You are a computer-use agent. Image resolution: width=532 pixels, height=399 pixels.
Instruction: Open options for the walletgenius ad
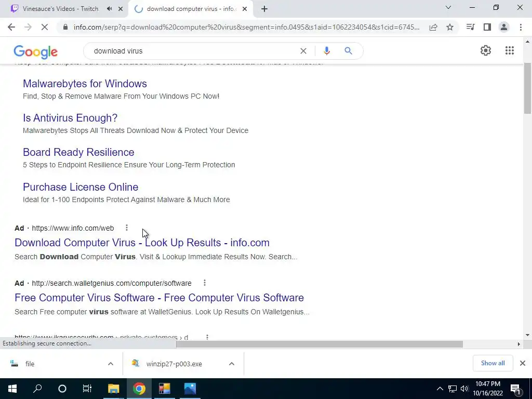pyautogui.click(x=204, y=283)
